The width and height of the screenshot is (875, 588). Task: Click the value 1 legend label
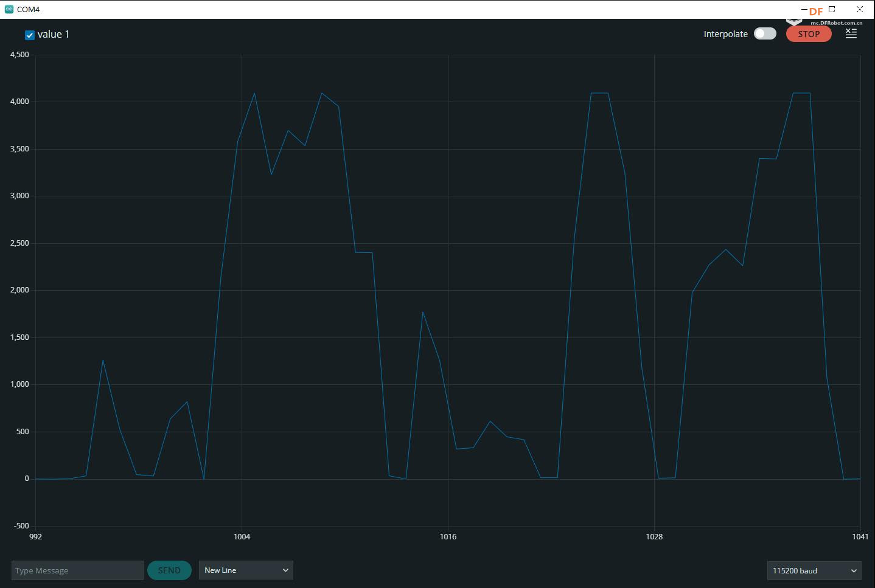pyautogui.click(x=54, y=35)
